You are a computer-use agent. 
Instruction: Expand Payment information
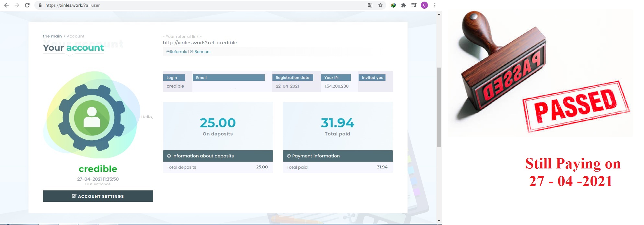338,156
